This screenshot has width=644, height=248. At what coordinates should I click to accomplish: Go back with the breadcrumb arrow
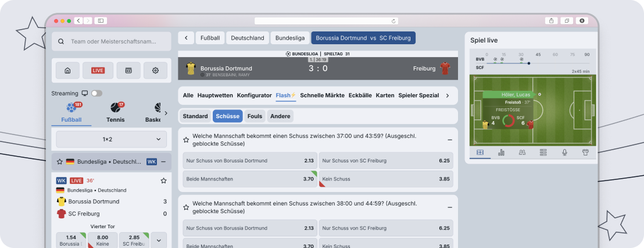pos(186,38)
